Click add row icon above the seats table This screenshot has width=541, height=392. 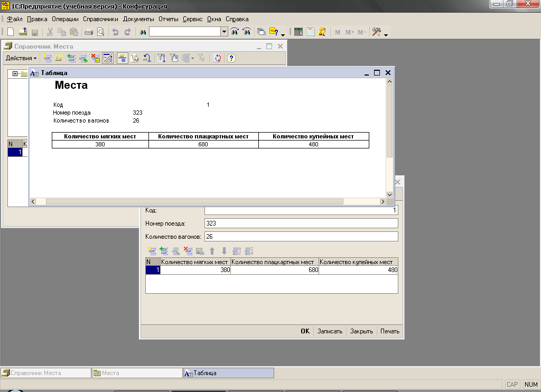(x=152, y=251)
